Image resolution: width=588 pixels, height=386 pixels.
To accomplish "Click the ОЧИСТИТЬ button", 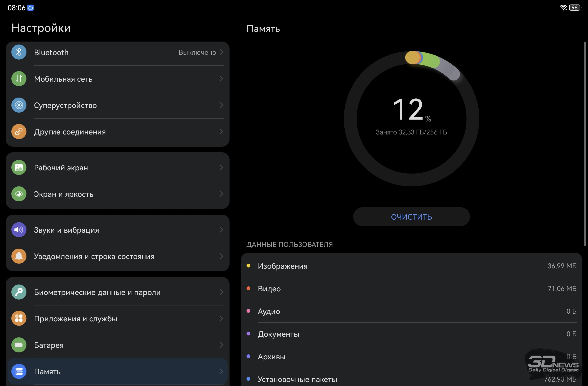I will pyautogui.click(x=411, y=217).
